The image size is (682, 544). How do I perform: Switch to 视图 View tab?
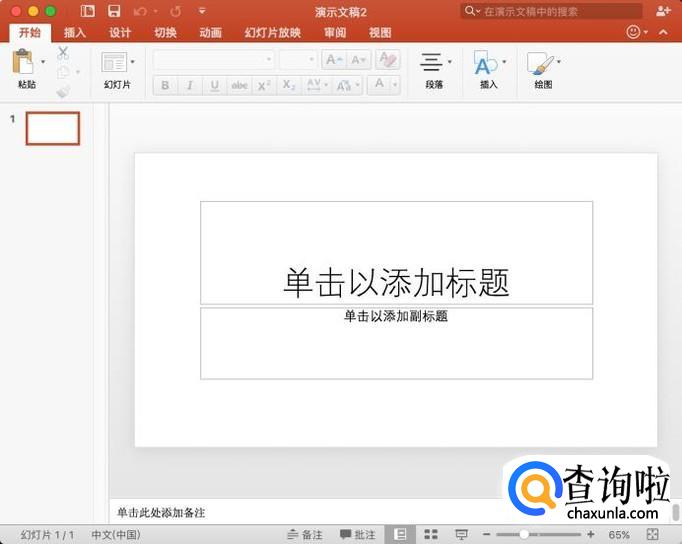[x=380, y=33]
